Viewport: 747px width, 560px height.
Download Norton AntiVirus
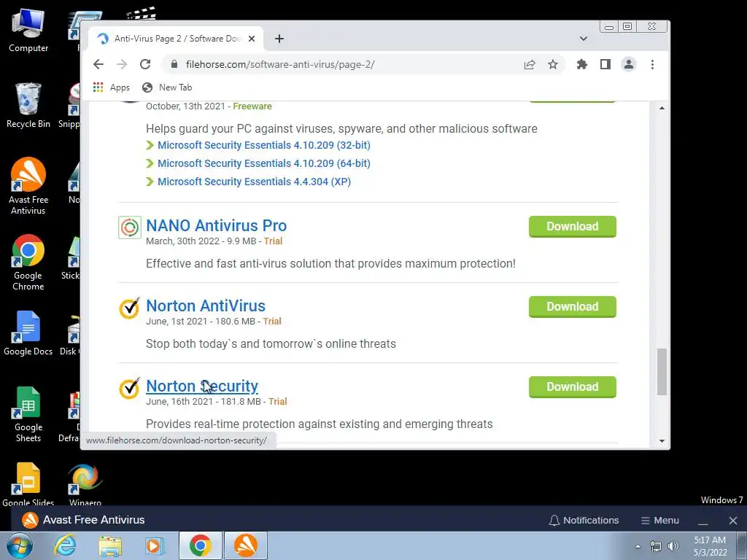pos(572,307)
